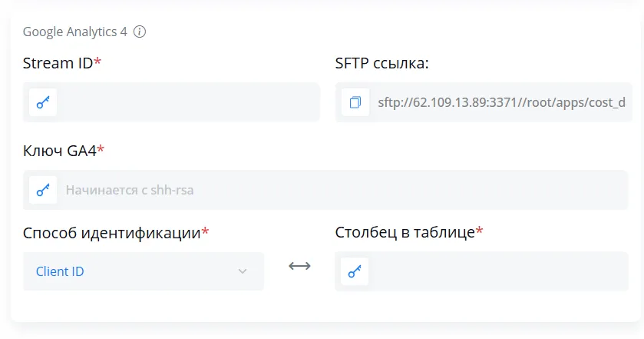Click the double-headed arrow between the fields
Image resolution: width=644 pixels, height=339 pixels.
point(299,266)
